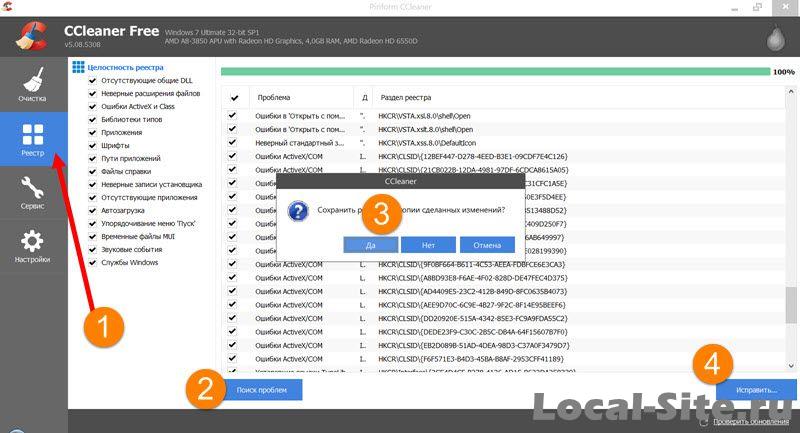Sort by the Проблема column header
The height and width of the screenshot is (433, 800).
click(301, 97)
